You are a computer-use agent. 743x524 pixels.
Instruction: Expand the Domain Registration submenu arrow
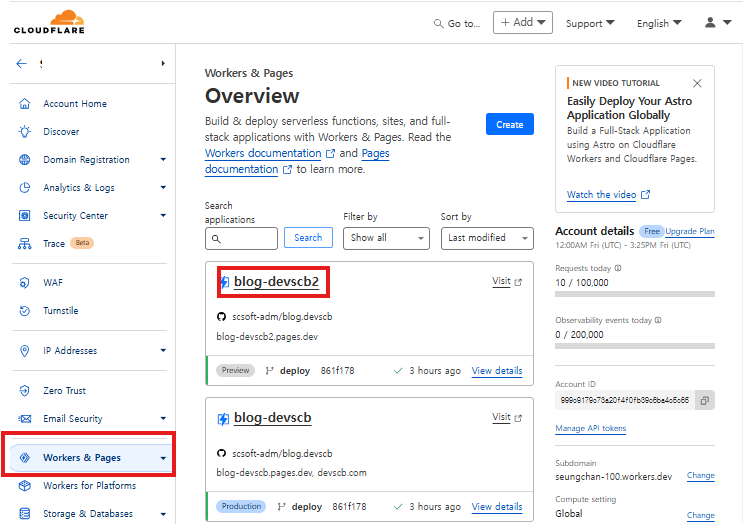click(163, 160)
